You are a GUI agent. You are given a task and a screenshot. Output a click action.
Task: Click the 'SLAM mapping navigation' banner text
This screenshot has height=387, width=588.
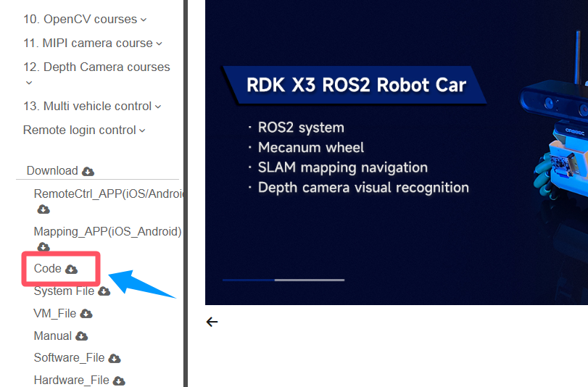[x=343, y=167]
